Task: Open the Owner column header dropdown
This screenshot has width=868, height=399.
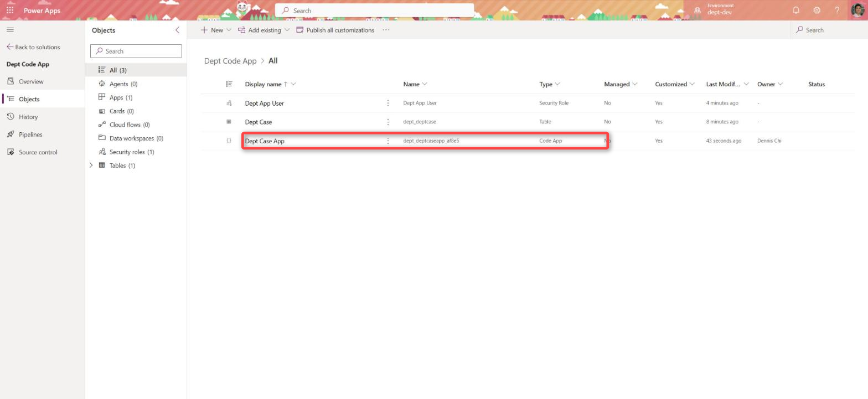Action: pos(770,84)
